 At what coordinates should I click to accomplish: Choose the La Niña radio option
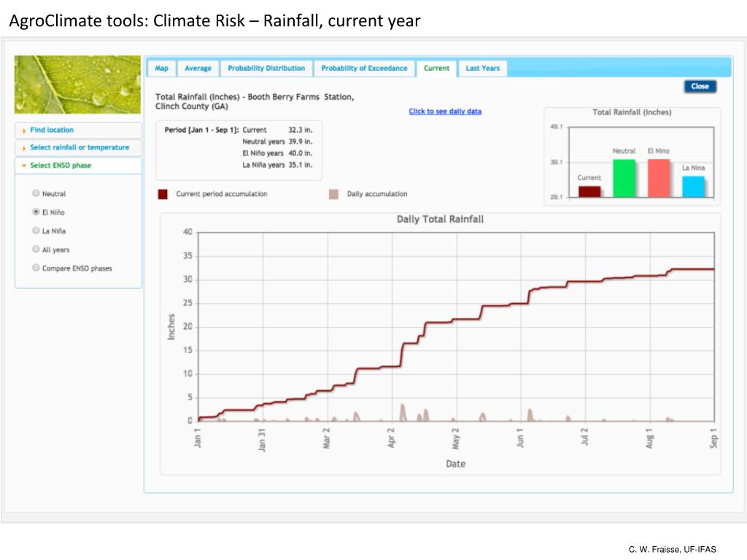pyautogui.click(x=36, y=230)
